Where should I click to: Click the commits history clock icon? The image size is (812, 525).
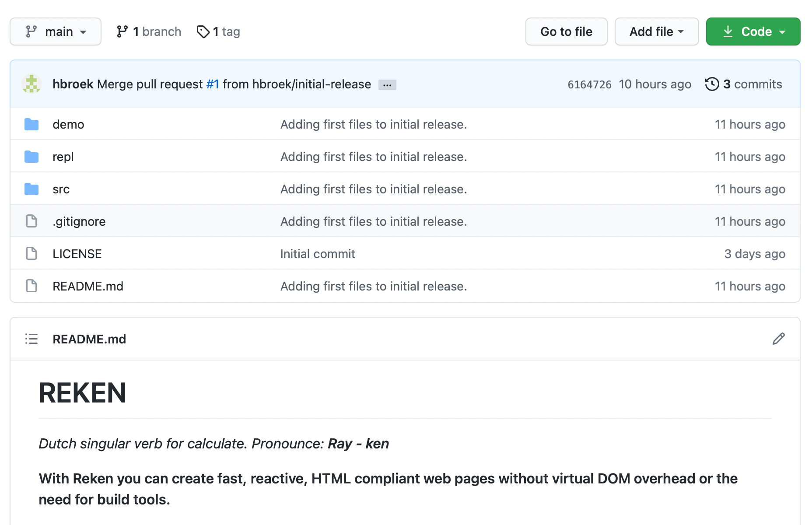click(x=712, y=84)
